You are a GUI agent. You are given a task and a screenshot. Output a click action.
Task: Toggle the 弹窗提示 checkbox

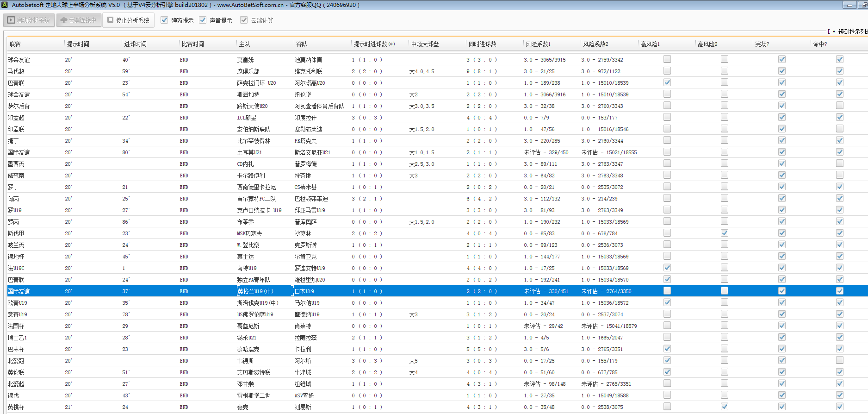pos(164,20)
